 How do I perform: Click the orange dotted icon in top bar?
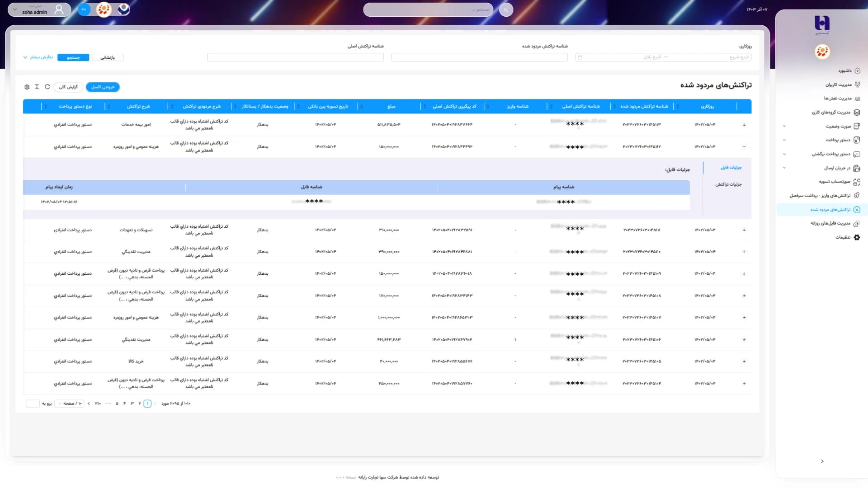104,9
